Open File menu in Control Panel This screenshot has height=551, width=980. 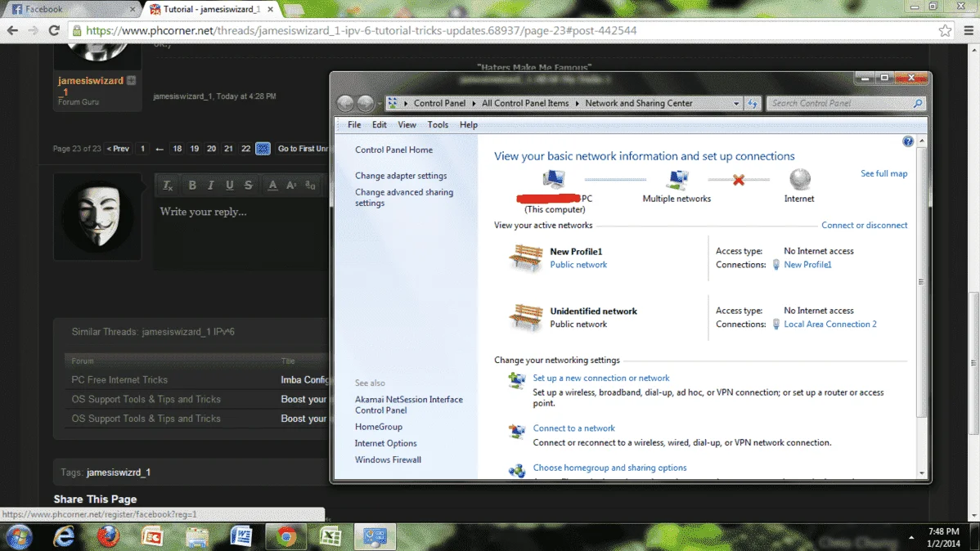click(354, 124)
